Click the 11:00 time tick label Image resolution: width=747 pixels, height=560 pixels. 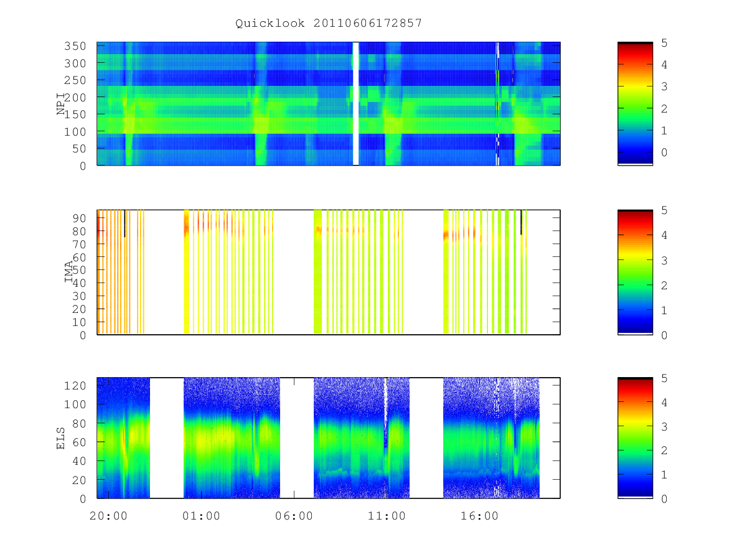point(387,516)
